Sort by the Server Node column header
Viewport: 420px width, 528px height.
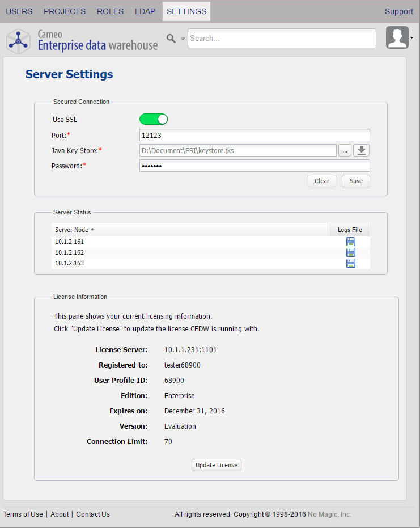pos(74,229)
